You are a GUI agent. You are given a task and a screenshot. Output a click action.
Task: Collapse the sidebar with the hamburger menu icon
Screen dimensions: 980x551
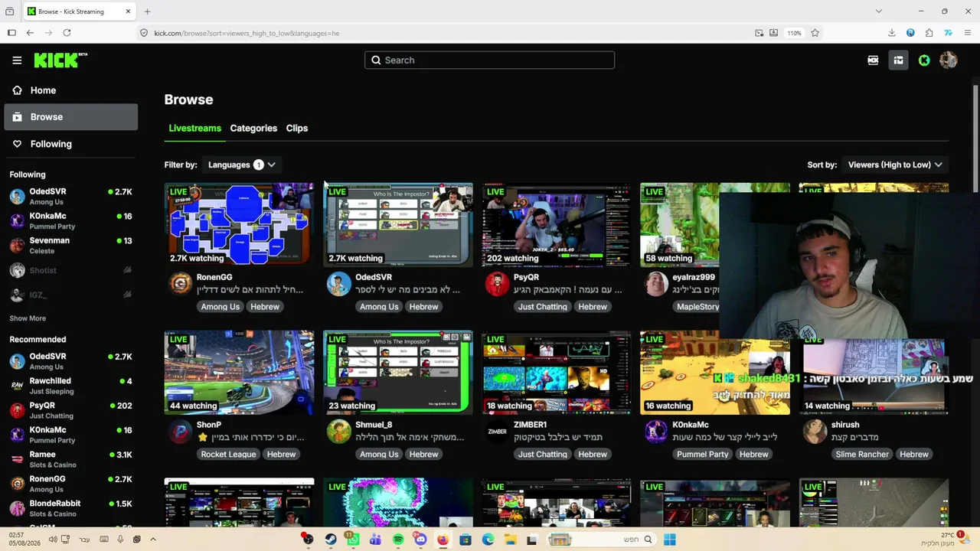coord(17,60)
